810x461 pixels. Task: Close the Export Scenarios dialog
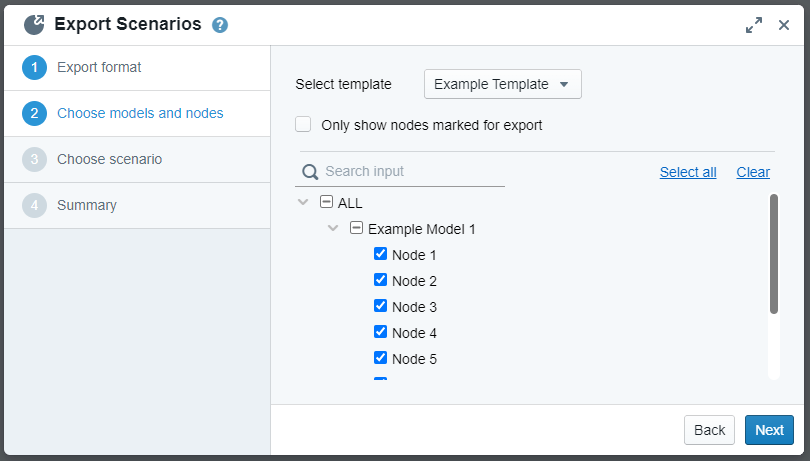[x=784, y=25]
